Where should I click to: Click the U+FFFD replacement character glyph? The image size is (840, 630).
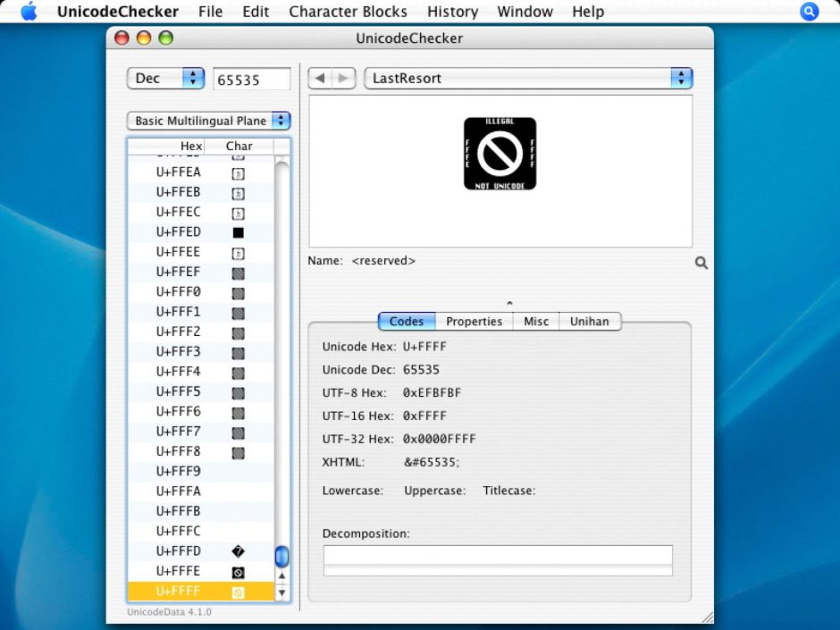(238, 551)
